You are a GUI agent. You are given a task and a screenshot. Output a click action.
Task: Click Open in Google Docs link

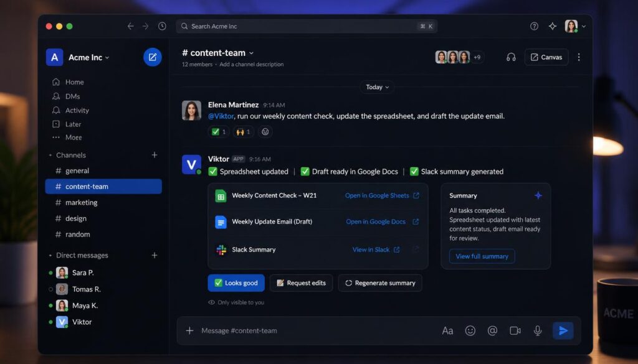(382, 222)
